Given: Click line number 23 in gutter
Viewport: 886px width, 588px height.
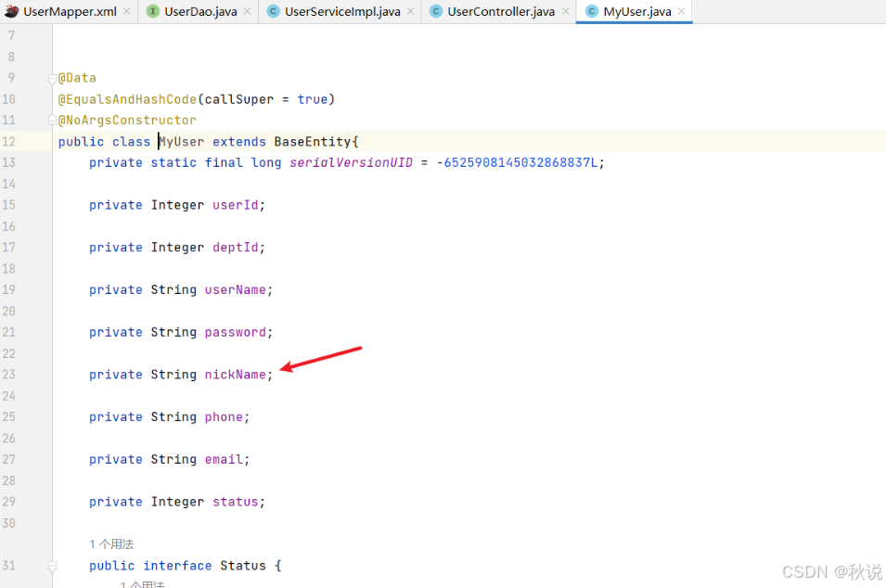Looking at the screenshot, I should click(x=9, y=375).
